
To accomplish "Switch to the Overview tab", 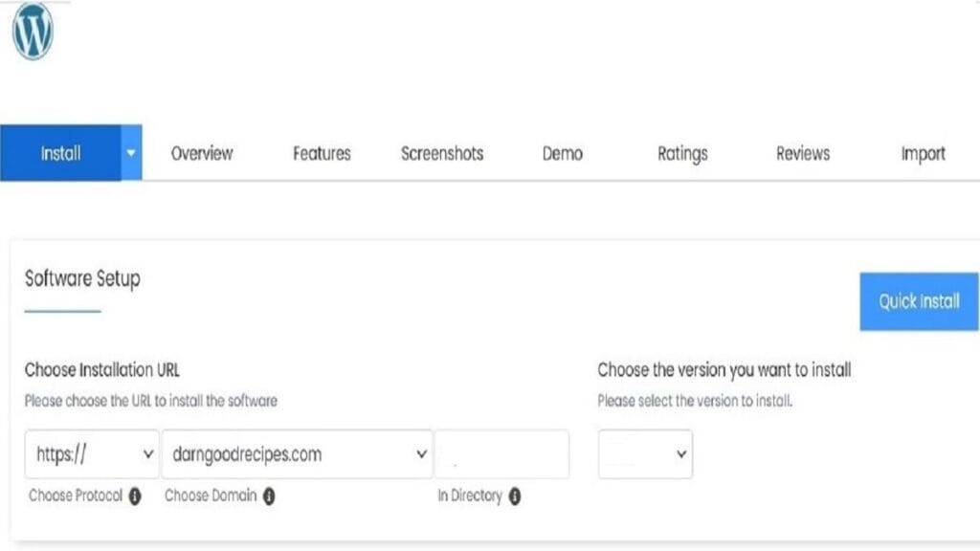I will 202,153.
